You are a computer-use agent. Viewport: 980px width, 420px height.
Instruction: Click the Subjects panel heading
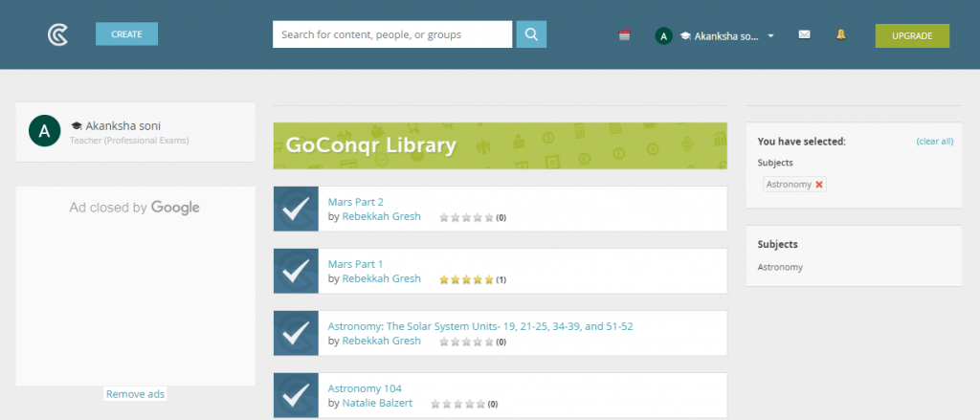coord(777,244)
